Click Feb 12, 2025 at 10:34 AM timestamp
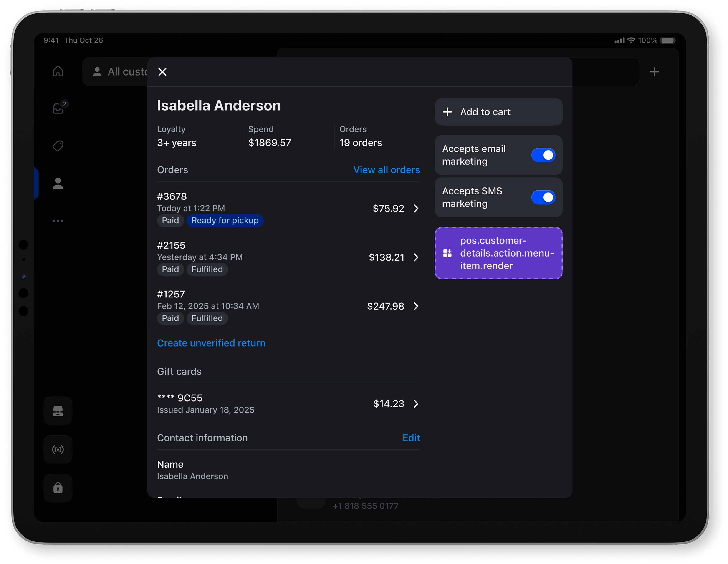This screenshot has width=728, height=564. [208, 306]
